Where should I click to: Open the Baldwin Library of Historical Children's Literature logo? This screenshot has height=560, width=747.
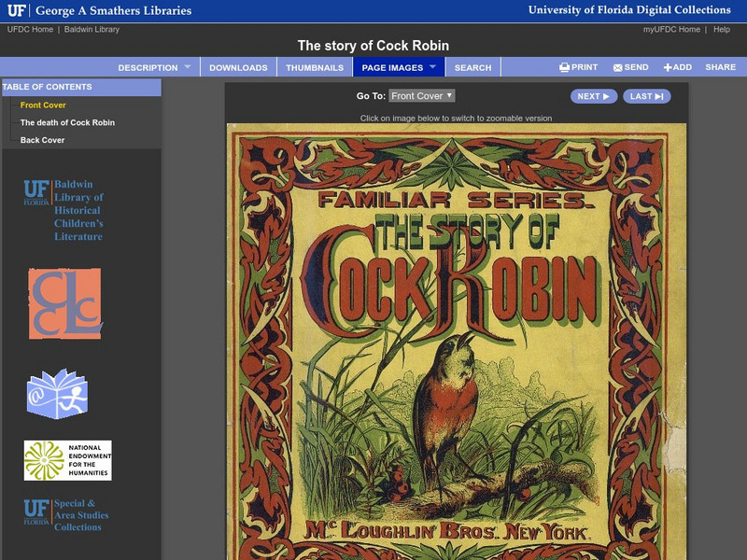[x=63, y=210]
